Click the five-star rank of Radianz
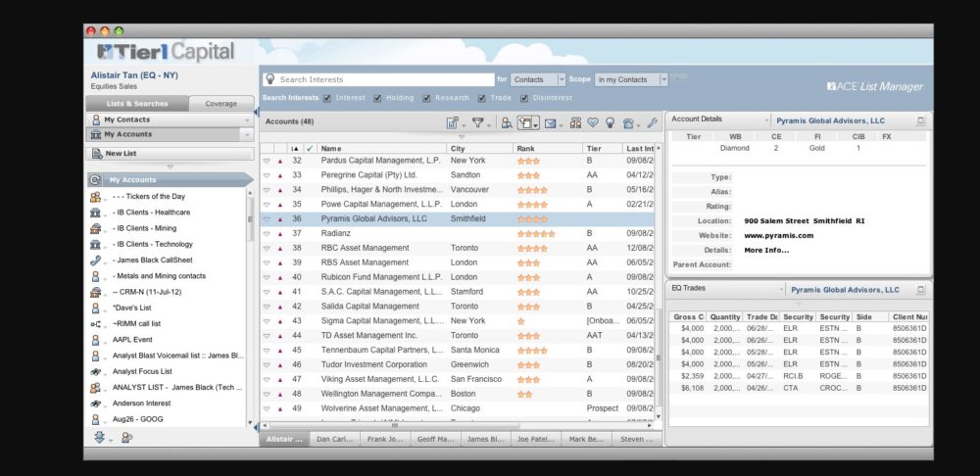This screenshot has height=476, width=980. point(536,234)
